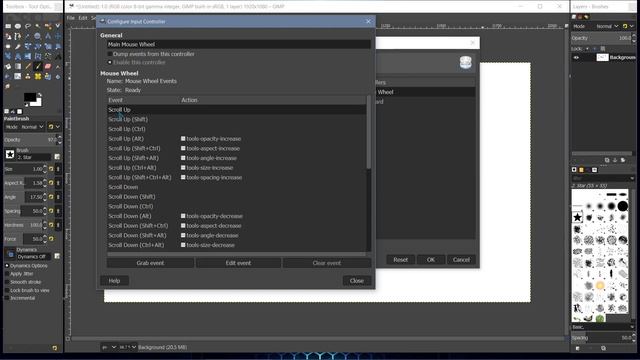Toggle Dump events from this controller

click(109, 54)
